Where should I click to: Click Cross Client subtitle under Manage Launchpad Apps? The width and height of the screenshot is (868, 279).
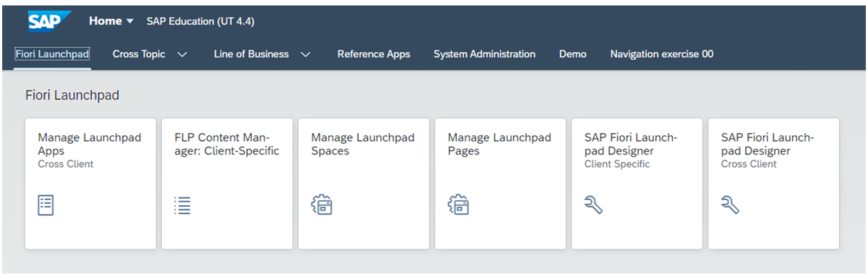pos(66,164)
